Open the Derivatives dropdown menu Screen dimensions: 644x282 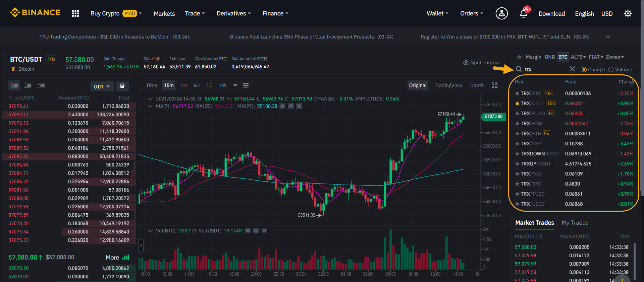(x=233, y=13)
